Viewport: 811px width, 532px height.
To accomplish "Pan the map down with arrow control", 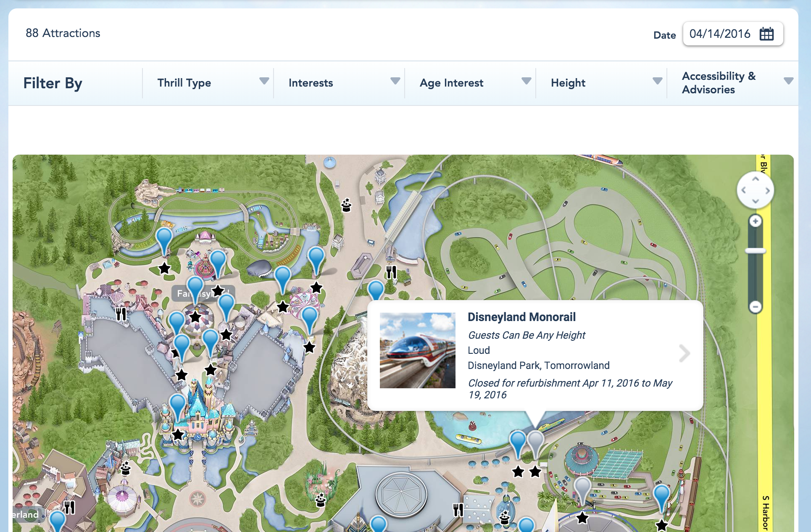I will [x=756, y=201].
